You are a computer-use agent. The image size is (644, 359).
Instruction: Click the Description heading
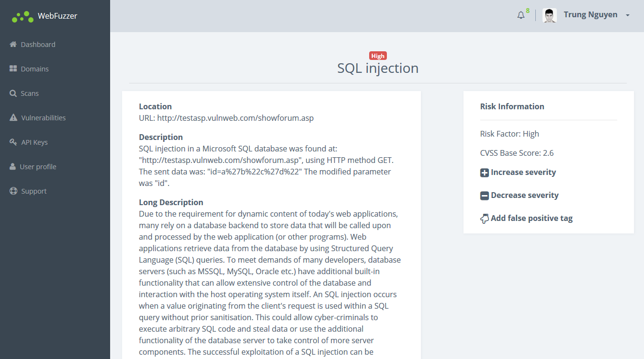(x=161, y=137)
